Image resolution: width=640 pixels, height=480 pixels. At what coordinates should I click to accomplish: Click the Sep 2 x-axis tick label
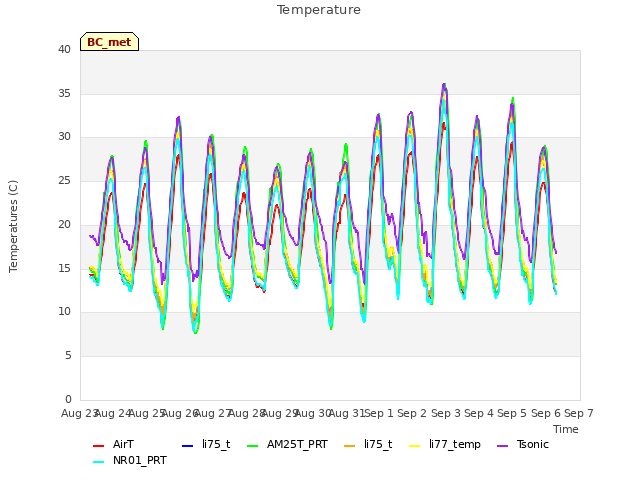pos(412,413)
